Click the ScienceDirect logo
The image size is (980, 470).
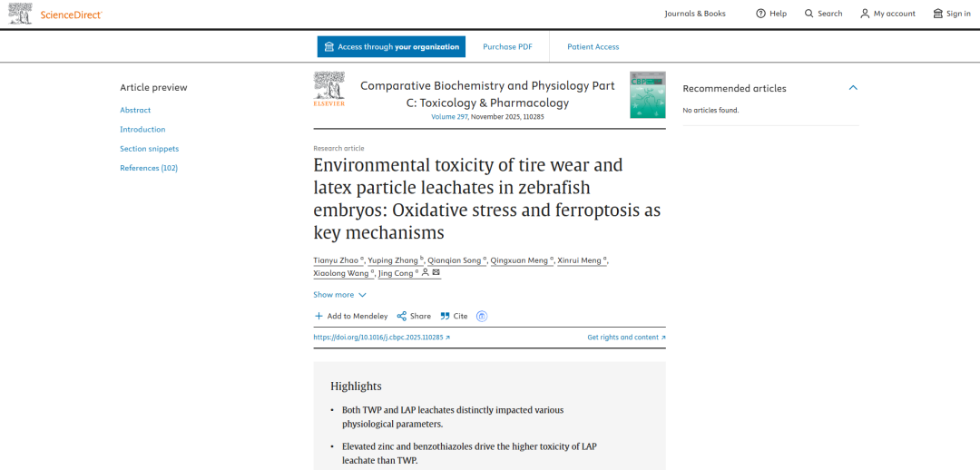coord(56,14)
